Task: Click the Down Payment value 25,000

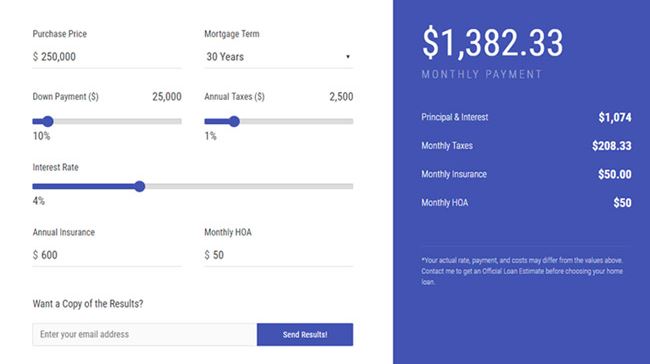Action: [167, 97]
